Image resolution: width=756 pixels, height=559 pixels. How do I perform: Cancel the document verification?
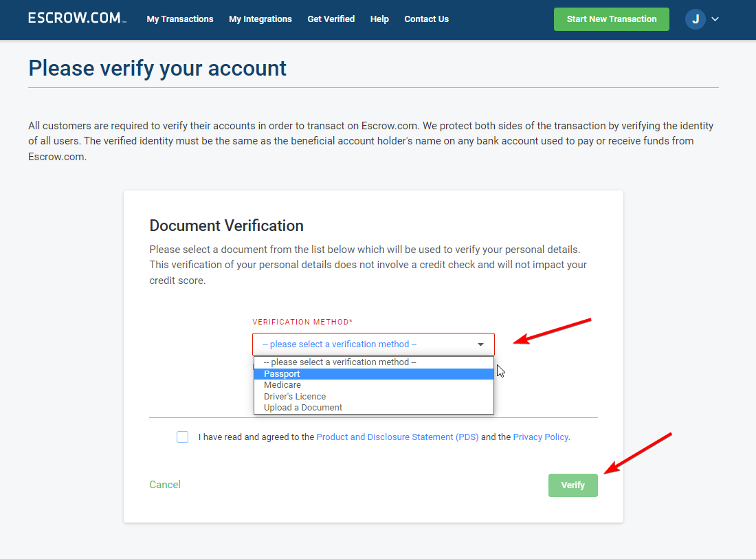165,485
